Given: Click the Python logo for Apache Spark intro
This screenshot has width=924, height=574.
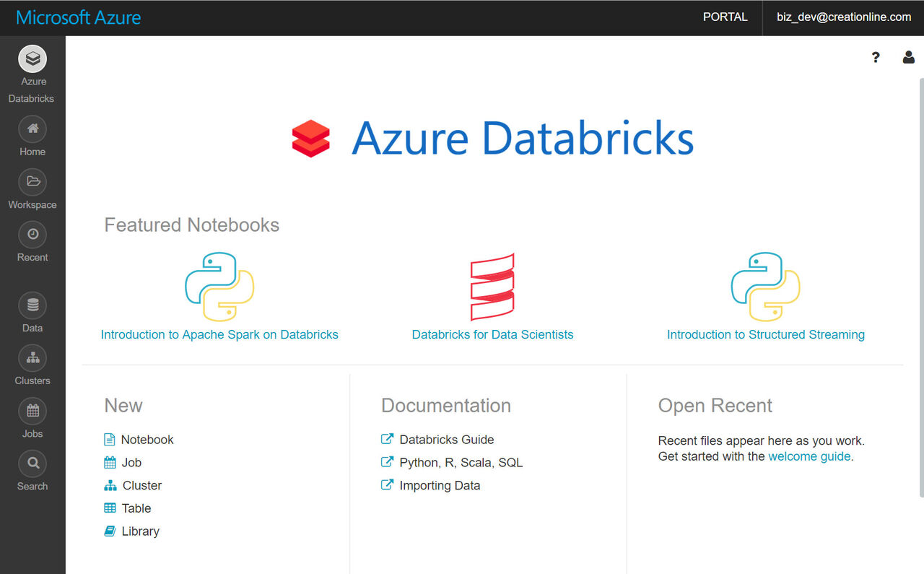Looking at the screenshot, I should (219, 287).
